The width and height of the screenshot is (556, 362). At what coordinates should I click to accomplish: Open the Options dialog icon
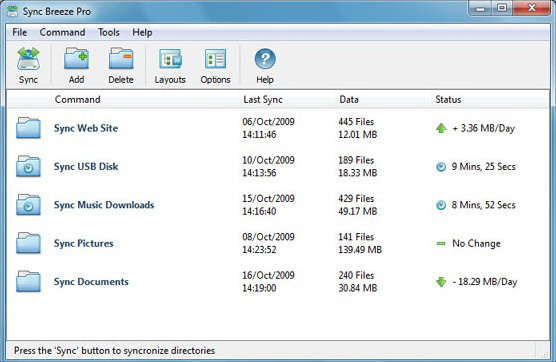[x=215, y=59]
